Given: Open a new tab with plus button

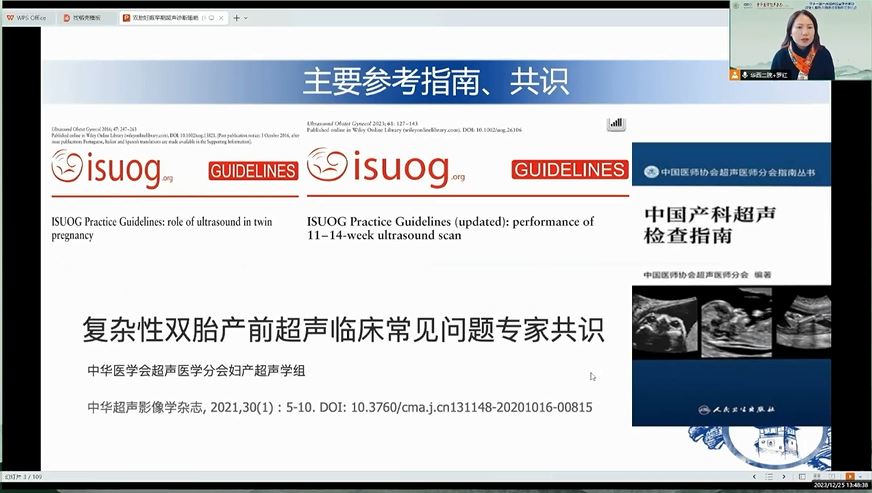Looking at the screenshot, I should pyautogui.click(x=236, y=18).
